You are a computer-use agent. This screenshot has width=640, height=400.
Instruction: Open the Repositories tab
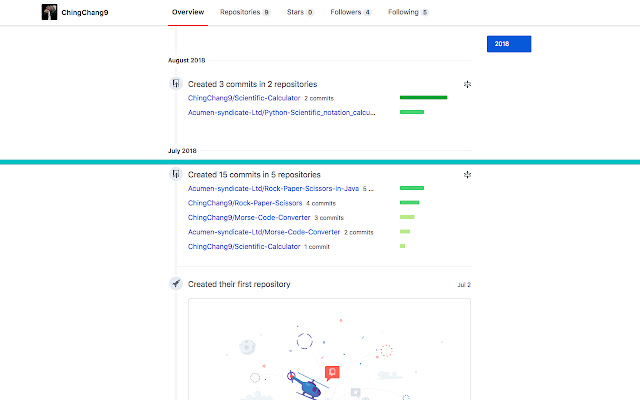click(x=244, y=13)
